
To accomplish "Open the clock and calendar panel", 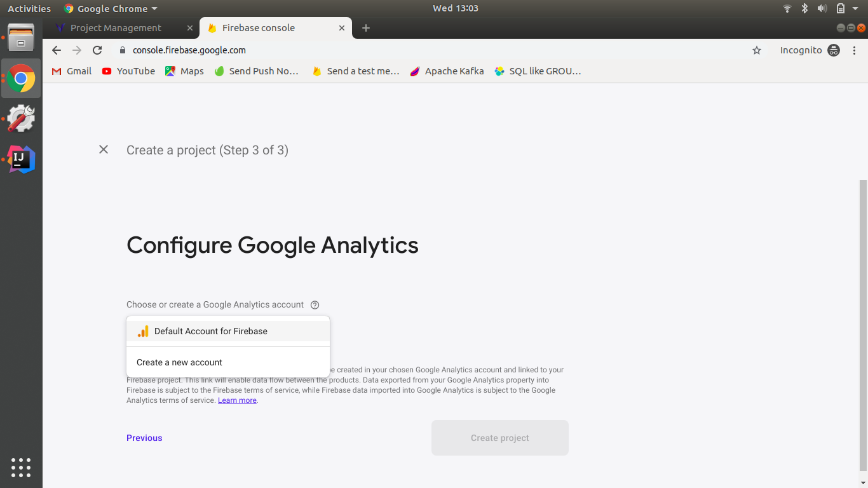I will point(455,8).
